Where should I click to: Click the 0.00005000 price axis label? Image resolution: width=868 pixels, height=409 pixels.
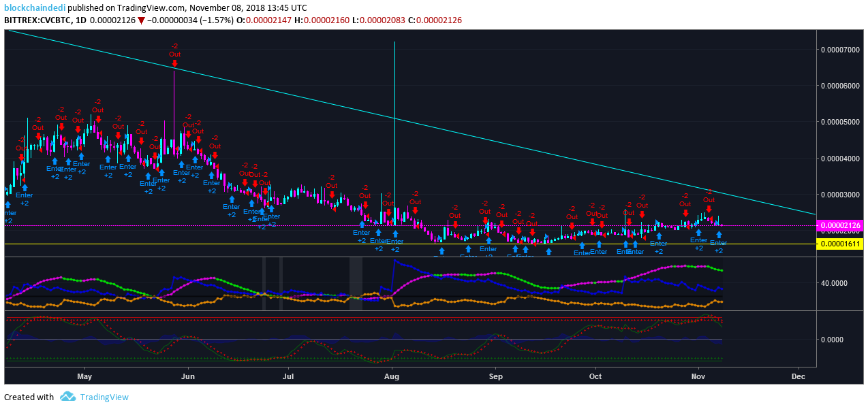pos(840,122)
